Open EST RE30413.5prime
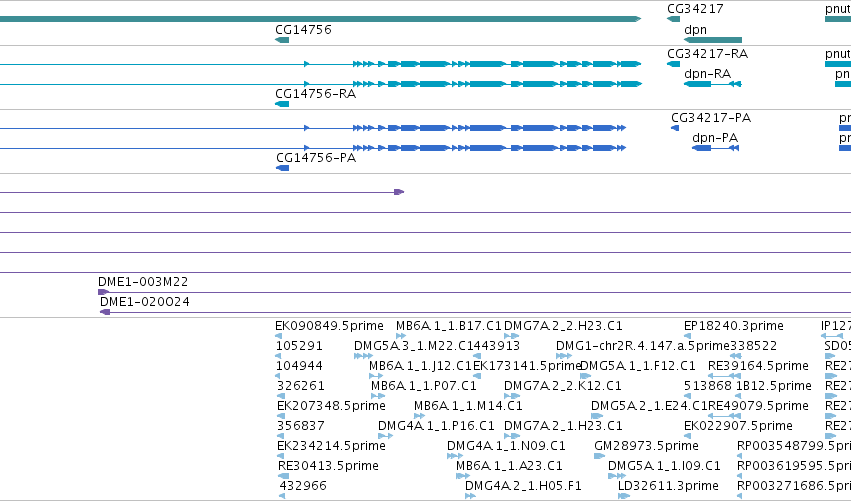 (328, 466)
